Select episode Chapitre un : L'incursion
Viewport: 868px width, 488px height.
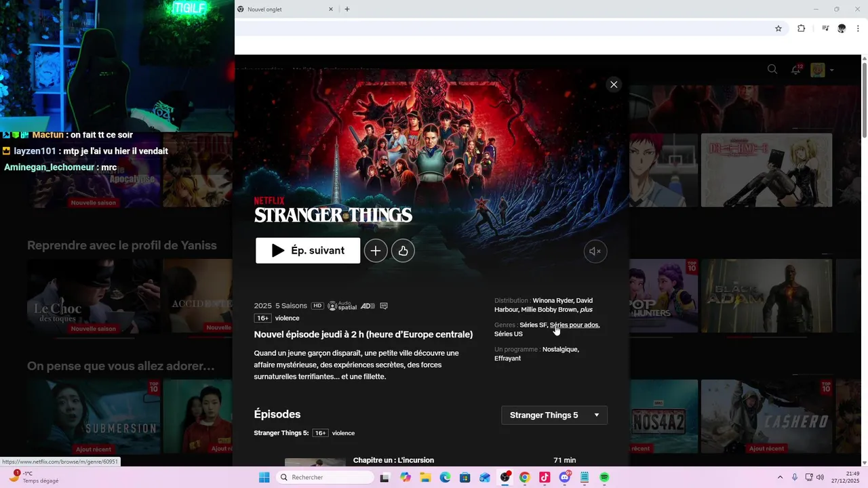coord(430,461)
